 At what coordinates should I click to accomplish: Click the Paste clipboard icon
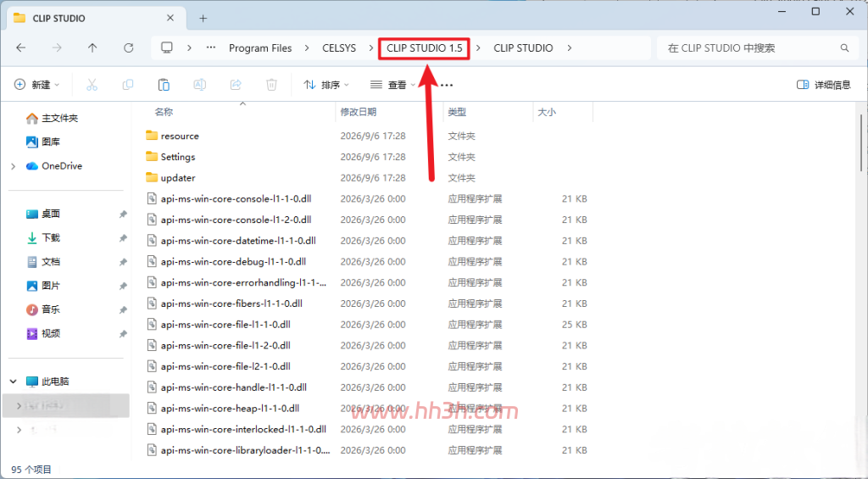click(164, 85)
